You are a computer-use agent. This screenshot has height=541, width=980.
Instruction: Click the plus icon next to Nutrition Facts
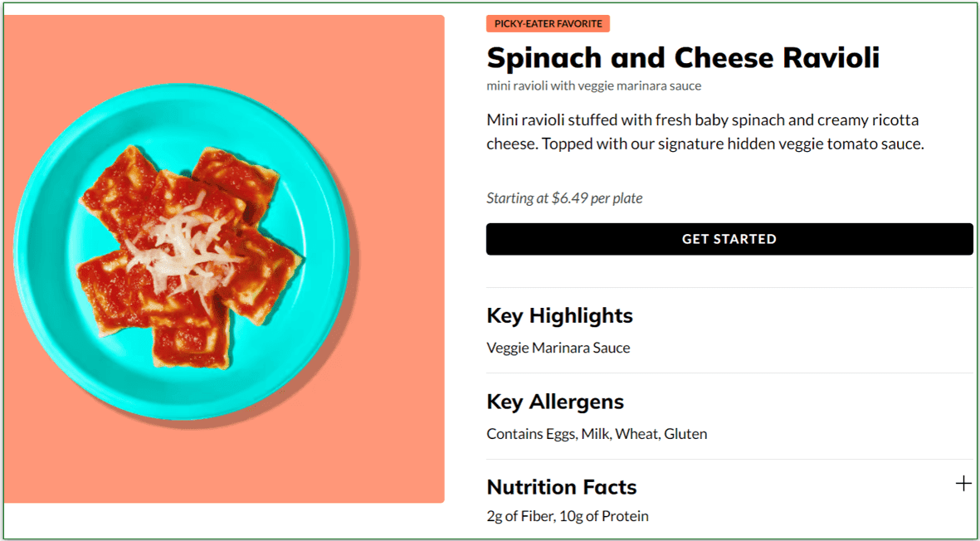tap(963, 482)
